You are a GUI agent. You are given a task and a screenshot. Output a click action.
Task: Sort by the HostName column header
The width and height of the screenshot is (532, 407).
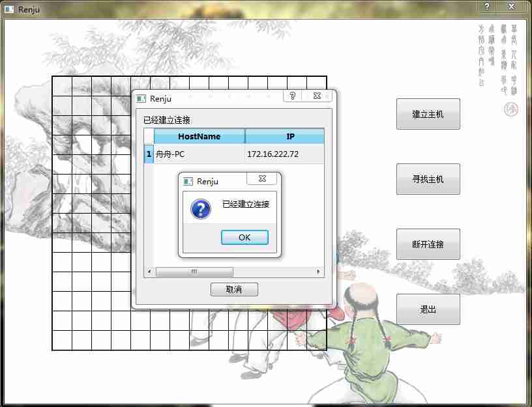click(x=199, y=136)
